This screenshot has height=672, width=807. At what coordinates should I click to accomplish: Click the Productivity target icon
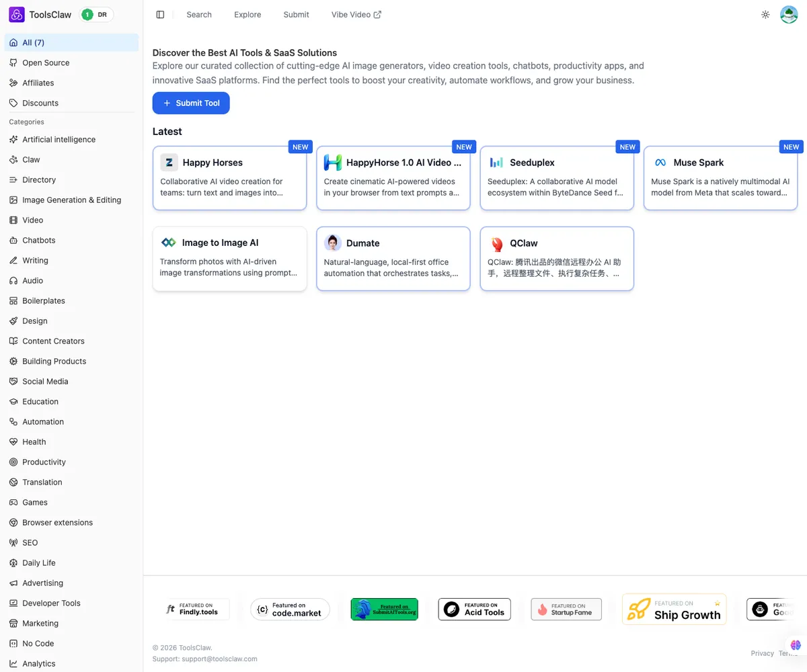[13, 462]
